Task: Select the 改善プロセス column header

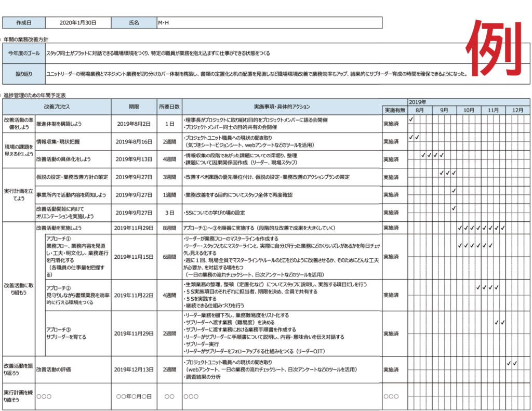Action: [x=57, y=107]
